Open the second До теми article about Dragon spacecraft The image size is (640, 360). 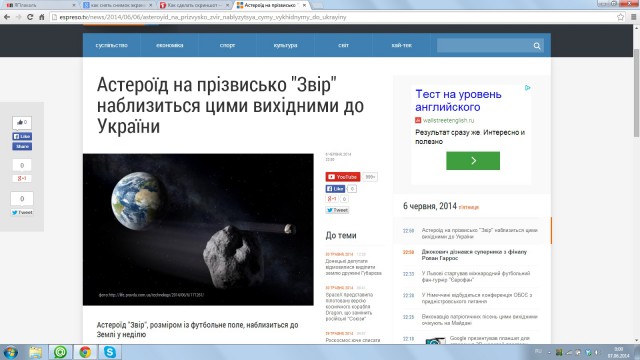[349, 306]
